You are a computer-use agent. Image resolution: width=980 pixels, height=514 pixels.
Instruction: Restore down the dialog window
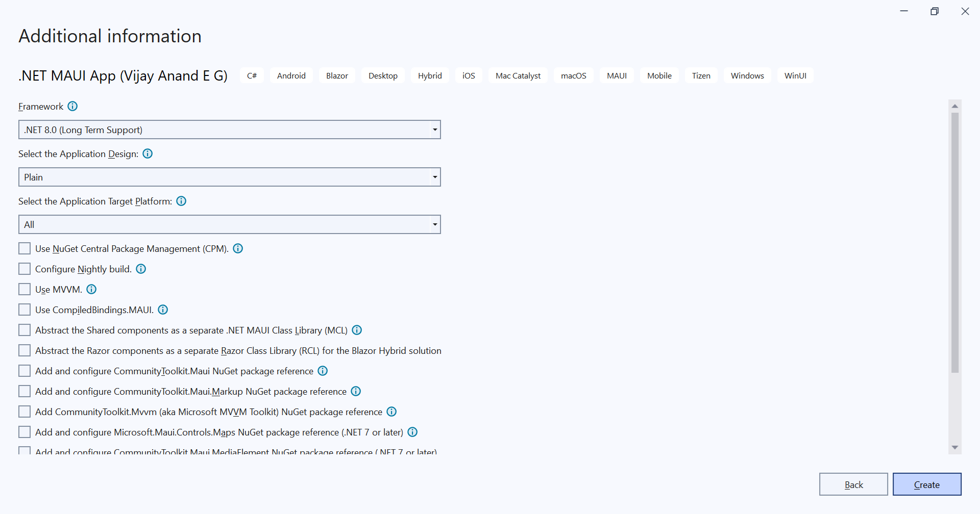(x=935, y=11)
